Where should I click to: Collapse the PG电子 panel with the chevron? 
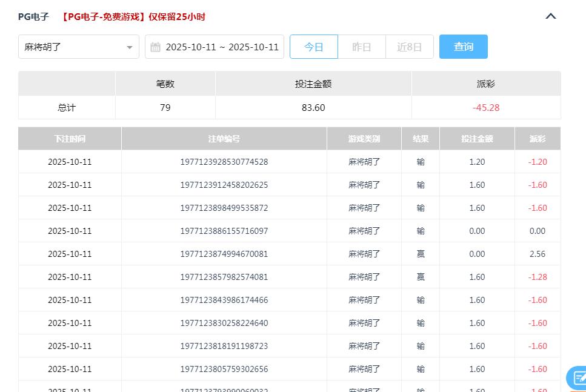tap(550, 16)
